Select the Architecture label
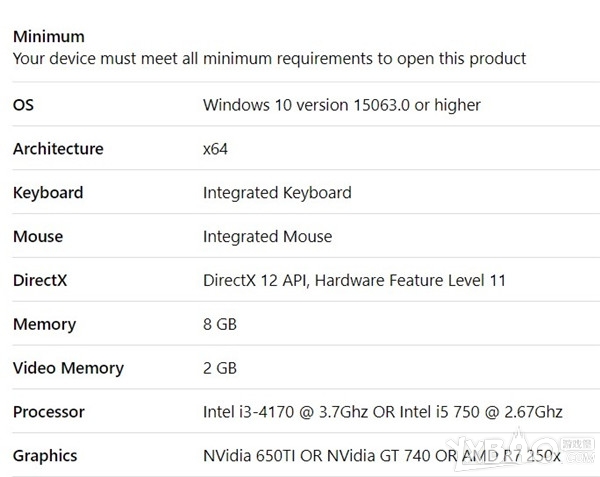This screenshot has width=600, height=477. (x=58, y=149)
